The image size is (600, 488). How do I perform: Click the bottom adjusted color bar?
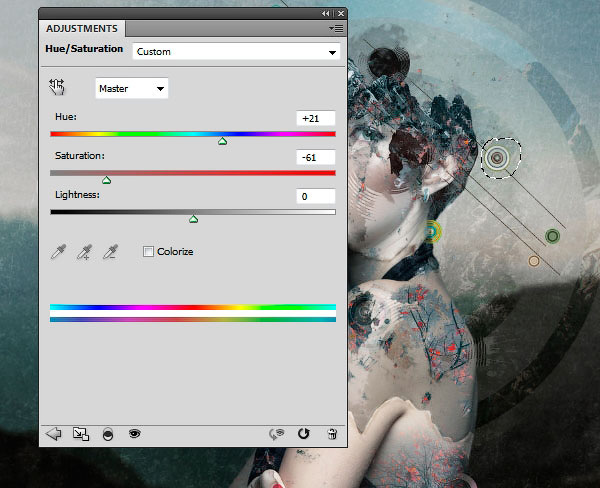[193, 319]
